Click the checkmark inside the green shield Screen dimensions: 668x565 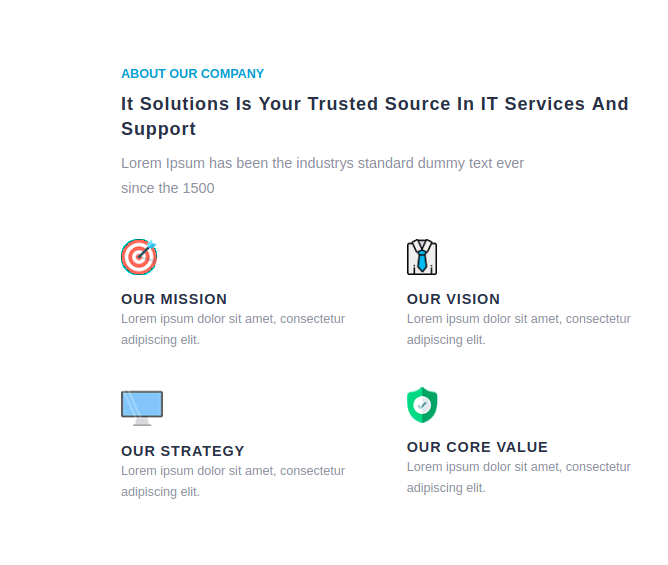point(422,405)
